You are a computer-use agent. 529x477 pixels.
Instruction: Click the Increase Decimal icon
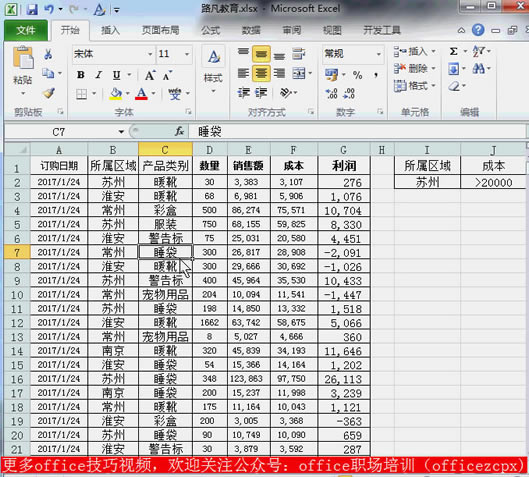332,93
